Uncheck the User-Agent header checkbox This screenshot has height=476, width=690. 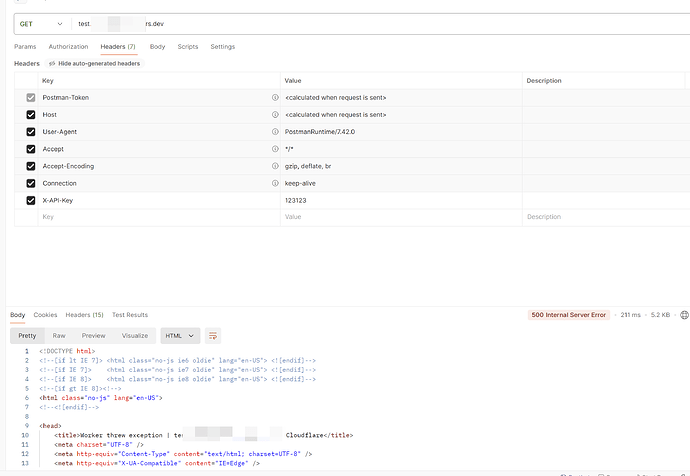(31, 132)
